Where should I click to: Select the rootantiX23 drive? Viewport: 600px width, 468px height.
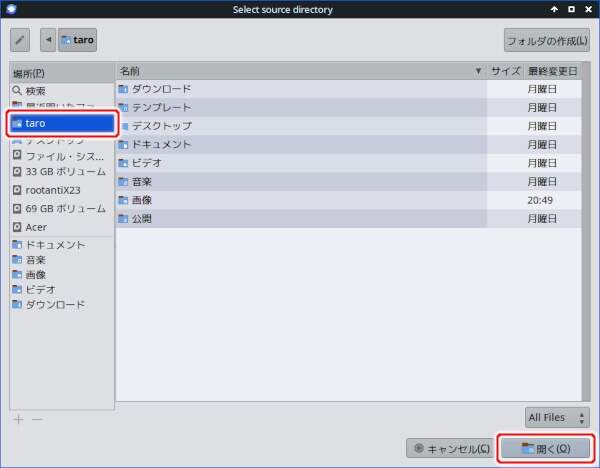pyautogui.click(x=62, y=190)
